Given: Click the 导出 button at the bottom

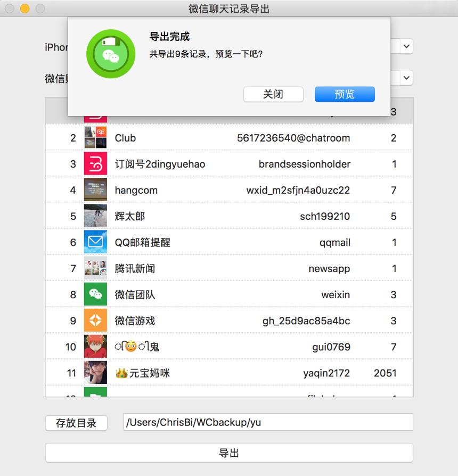Looking at the screenshot, I should click(x=229, y=453).
